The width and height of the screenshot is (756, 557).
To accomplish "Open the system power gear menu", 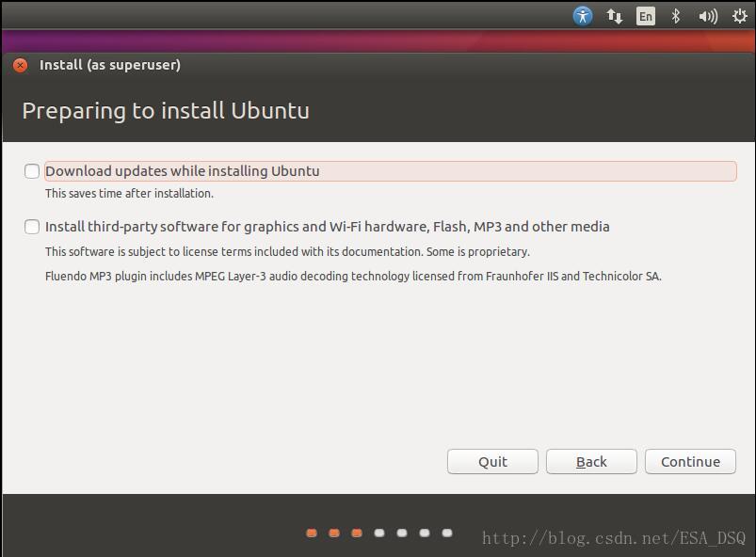I will [740, 16].
